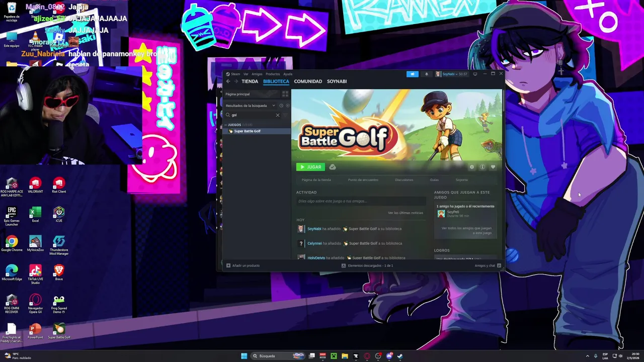The width and height of the screenshot is (644, 362).
Task: Open Big Picture mode monitor icon
Action: tap(475, 74)
